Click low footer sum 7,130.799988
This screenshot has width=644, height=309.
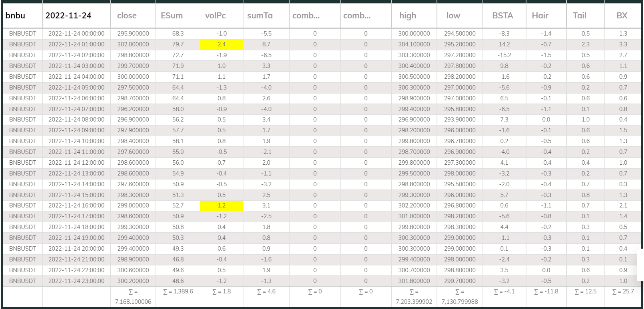pyautogui.click(x=460, y=302)
